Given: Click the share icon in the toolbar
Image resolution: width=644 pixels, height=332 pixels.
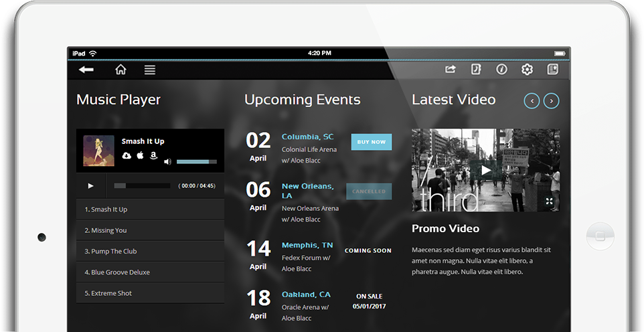Looking at the screenshot, I should coord(451,70).
